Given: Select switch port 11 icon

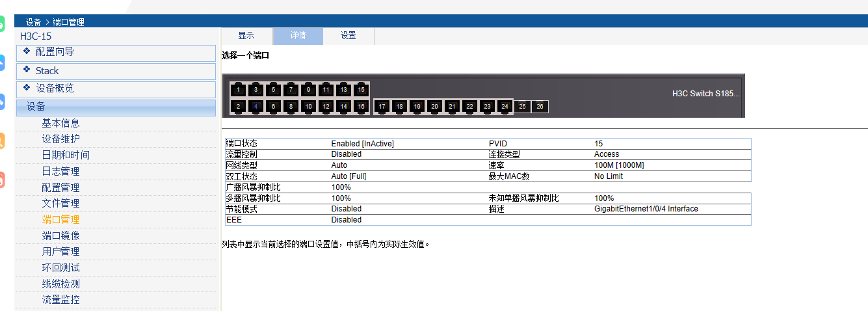Looking at the screenshot, I should pyautogui.click(x=326, y=90).
